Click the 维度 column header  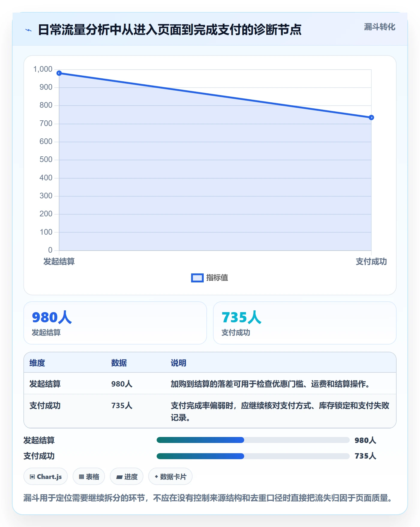coord(37,363)
